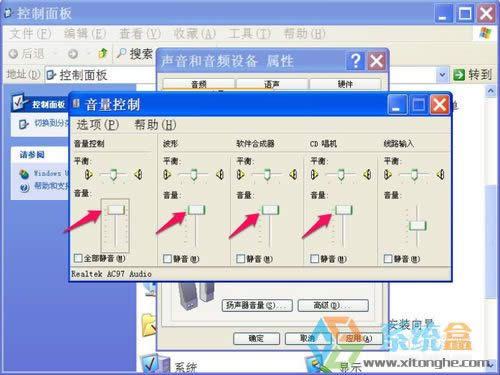Click master 音量控制 volume slider thumb
Screen dimensions: 500x375
tap(116, 210)
